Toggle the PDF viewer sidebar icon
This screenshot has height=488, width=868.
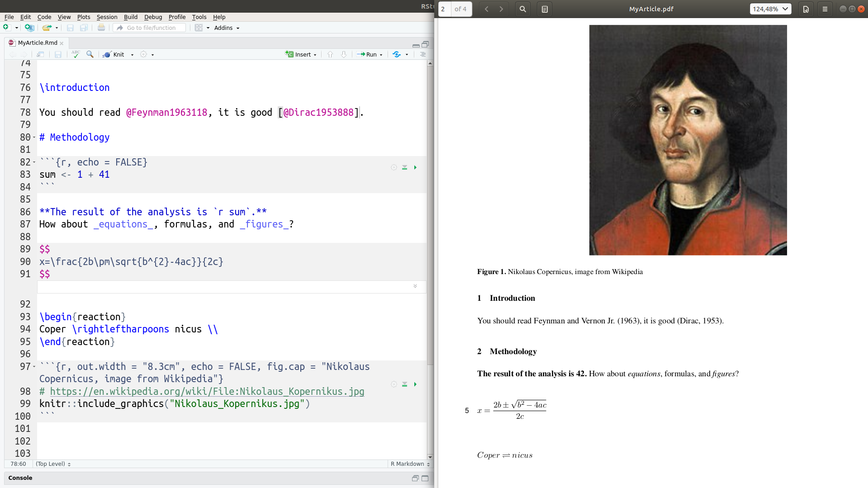click(545, 9)
